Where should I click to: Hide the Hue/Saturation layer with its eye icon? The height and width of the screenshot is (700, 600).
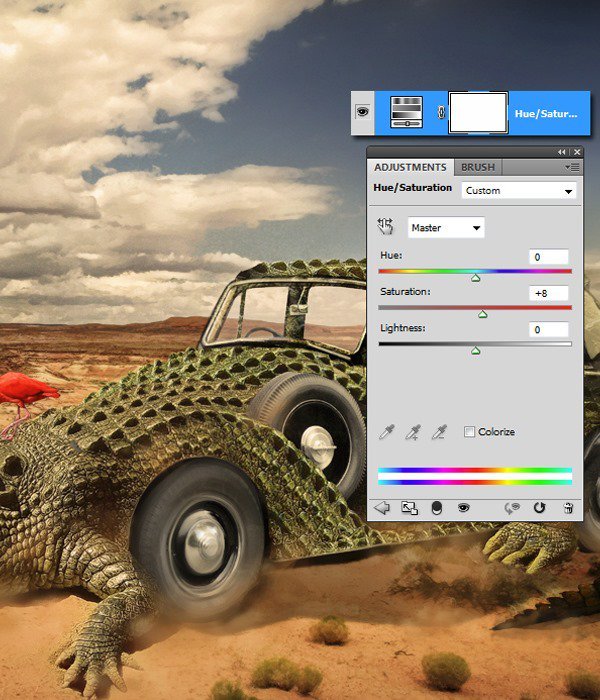point(362,112)
